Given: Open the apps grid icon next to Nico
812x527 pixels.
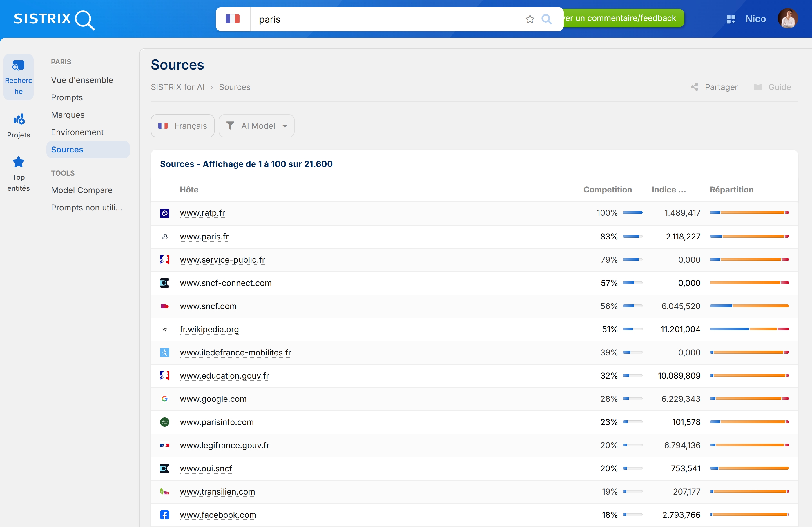Looking at the screenshot, I should pos(731,19).
